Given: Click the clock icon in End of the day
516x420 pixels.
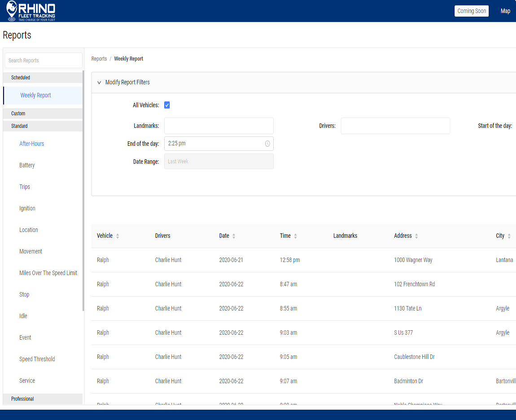Looking at the screenshot, I should pyautogui.click(x=267, y=144).
